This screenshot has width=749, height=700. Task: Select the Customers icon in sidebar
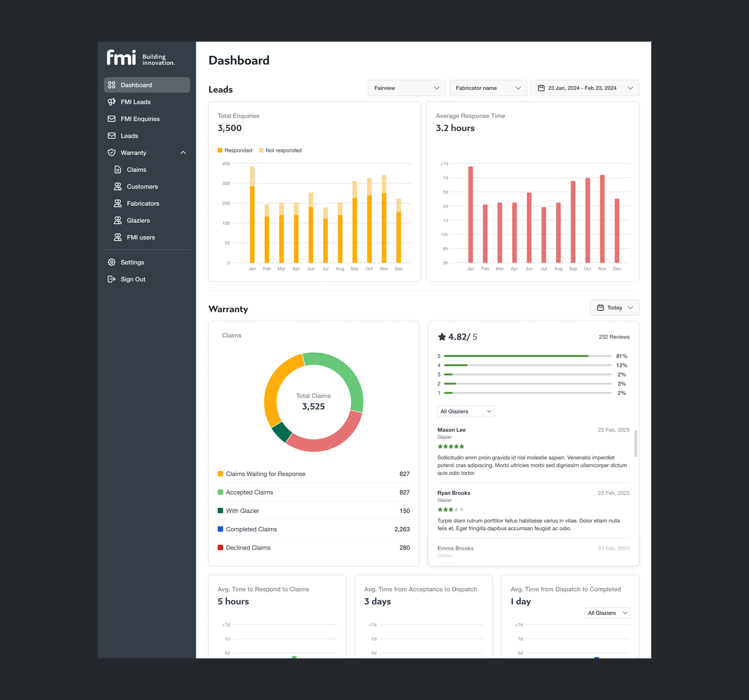[x=118, y=186]
